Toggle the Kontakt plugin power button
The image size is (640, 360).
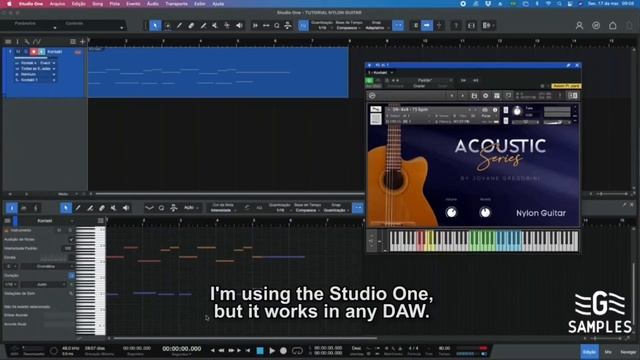pyautogui.click(x=369, y=81)
